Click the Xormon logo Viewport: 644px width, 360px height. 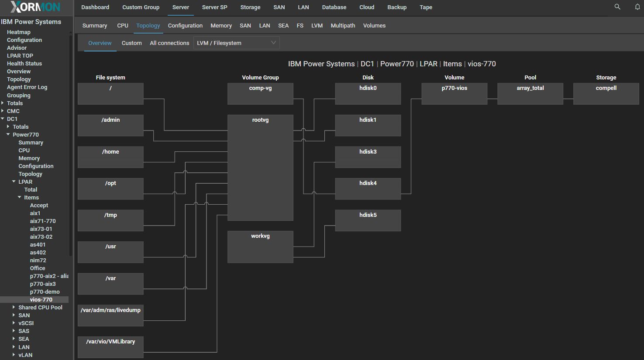click(x=35, y=7)
